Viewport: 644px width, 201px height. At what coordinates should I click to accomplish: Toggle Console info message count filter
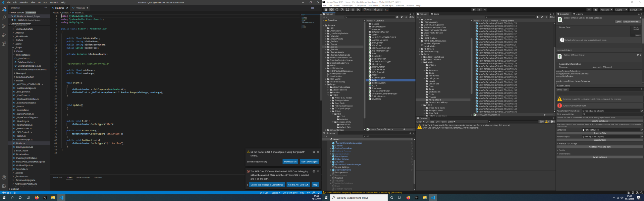tap(542, 122)
